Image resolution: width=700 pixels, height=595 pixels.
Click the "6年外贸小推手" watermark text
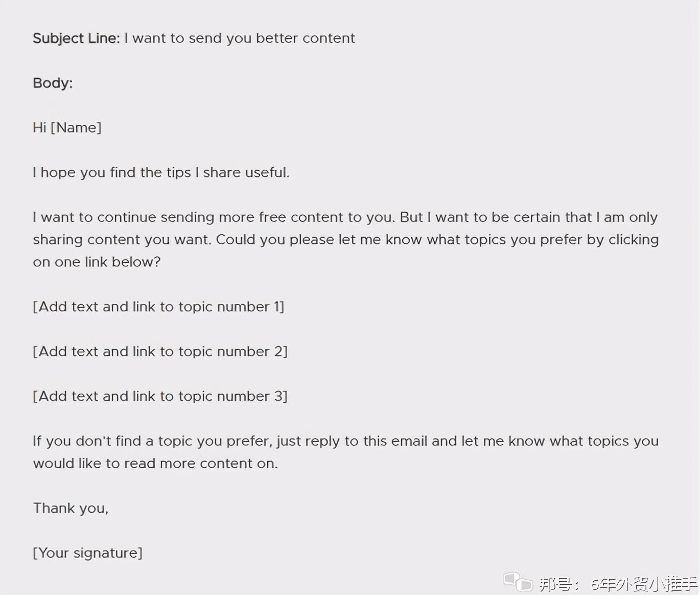pos(644,583)
